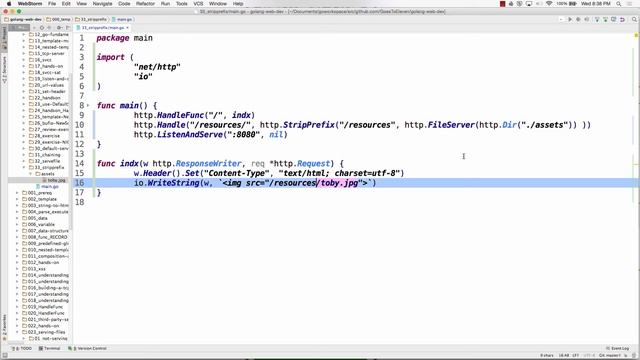
Task: Click main.go breadcrumb
Action: 122,20
